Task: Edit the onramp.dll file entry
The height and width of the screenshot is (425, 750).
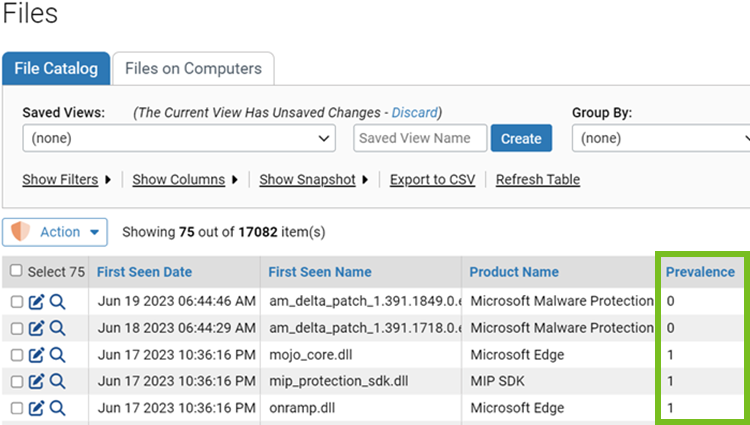Action: coord(36,408)
